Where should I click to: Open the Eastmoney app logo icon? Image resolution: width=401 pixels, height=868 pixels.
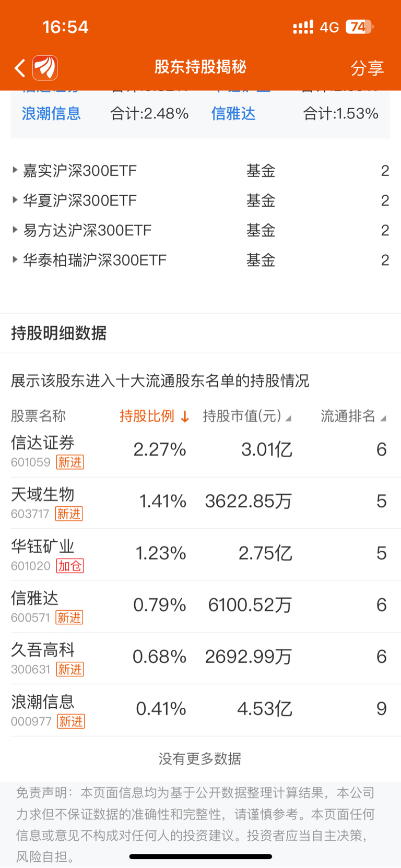45,68
